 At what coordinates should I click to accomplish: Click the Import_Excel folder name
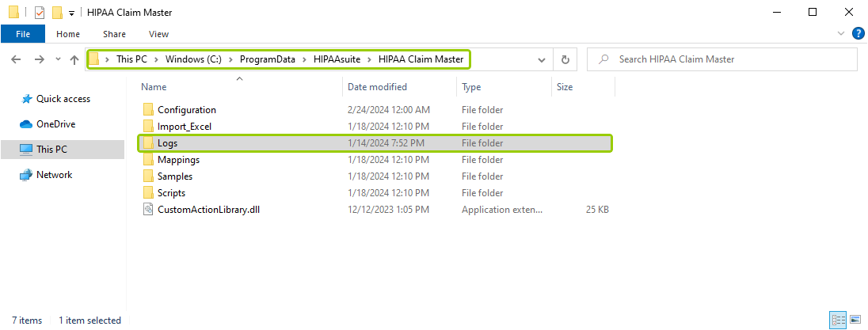pos(185,127)
